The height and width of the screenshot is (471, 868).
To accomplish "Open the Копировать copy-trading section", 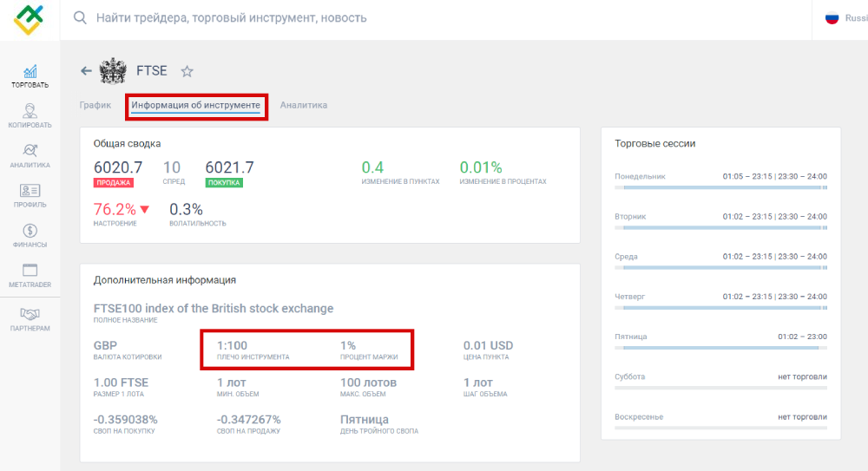I will pyautogui.click(x=30, y=115).
